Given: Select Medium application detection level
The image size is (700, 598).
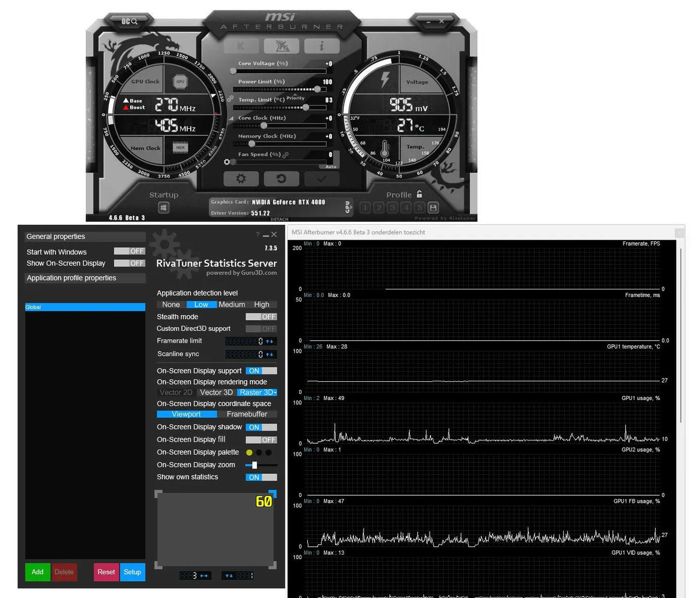Looking at the screenshot, I should pos(232,305).
